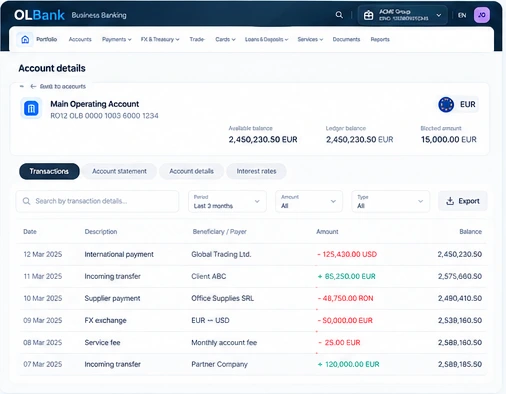Click the Balance column header
506x394 pixels.
(x=470, y=232)
